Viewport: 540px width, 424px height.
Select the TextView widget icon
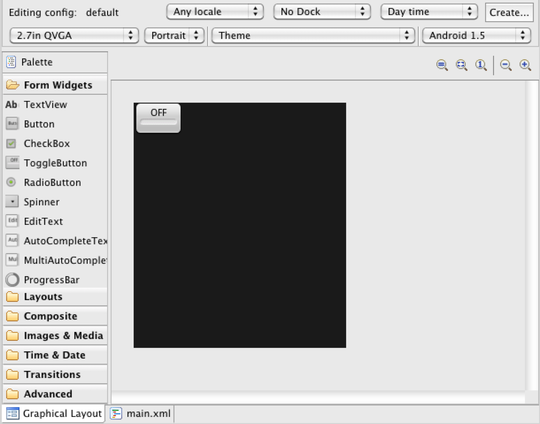(11, 104)
